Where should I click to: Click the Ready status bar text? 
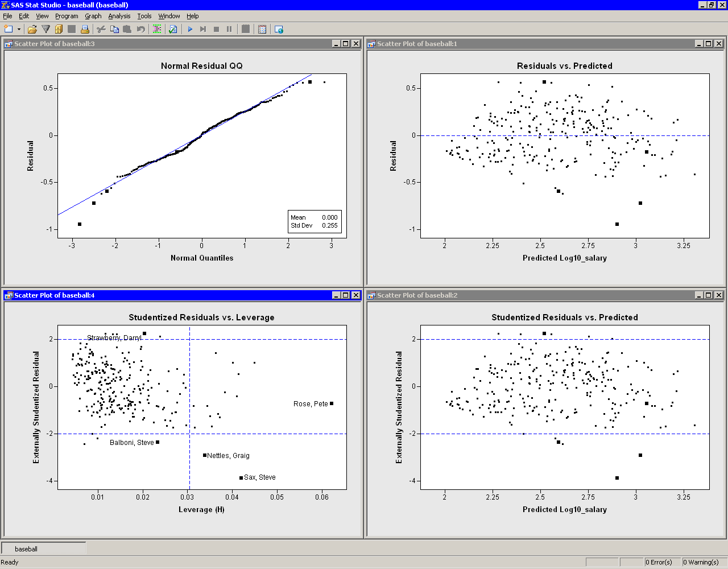[x=10, y=562]
